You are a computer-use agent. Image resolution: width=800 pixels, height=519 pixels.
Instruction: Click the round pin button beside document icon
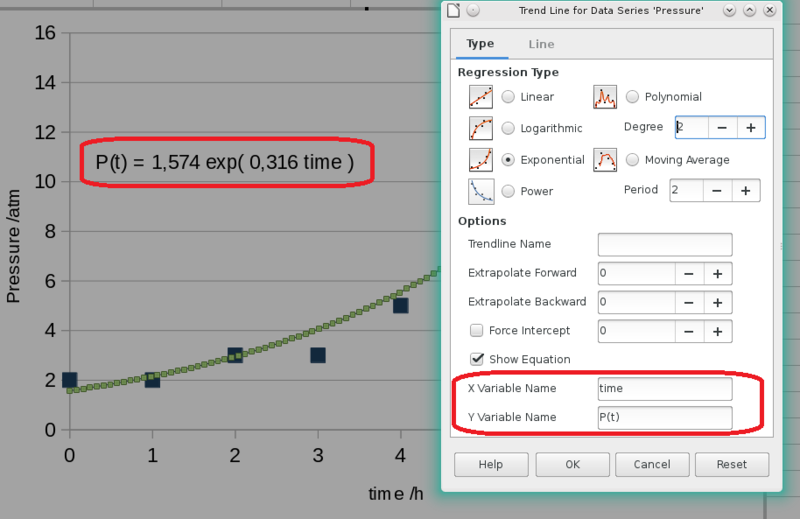coord(473,10)
